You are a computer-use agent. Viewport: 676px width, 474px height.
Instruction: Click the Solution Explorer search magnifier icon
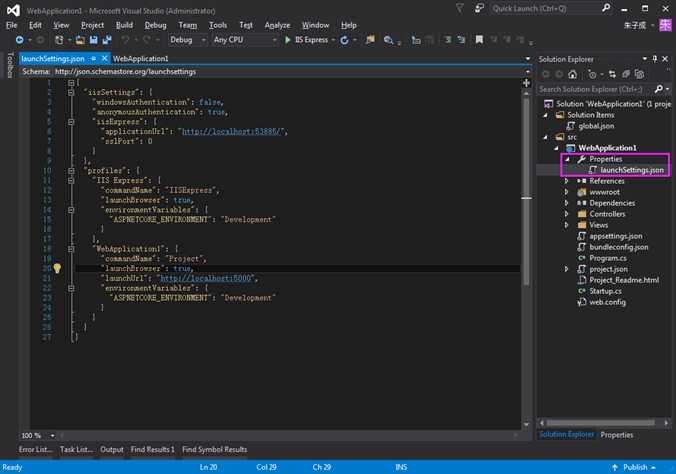coord(658,89)
